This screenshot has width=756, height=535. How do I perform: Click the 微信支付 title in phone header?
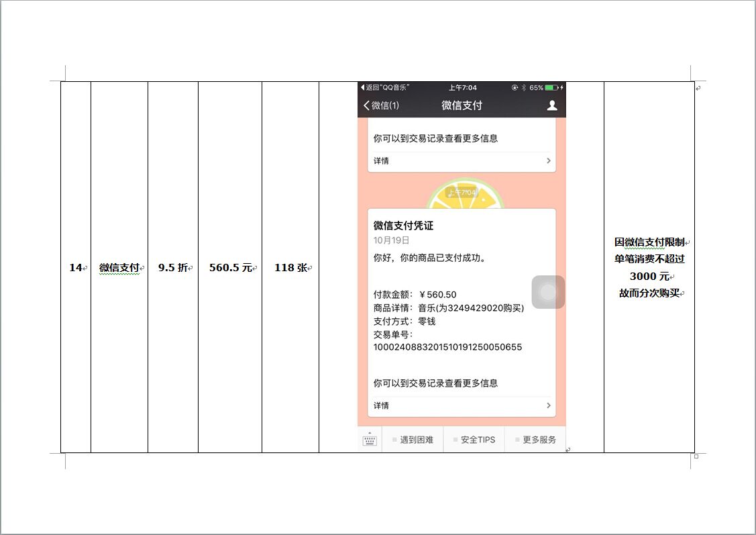462,105
